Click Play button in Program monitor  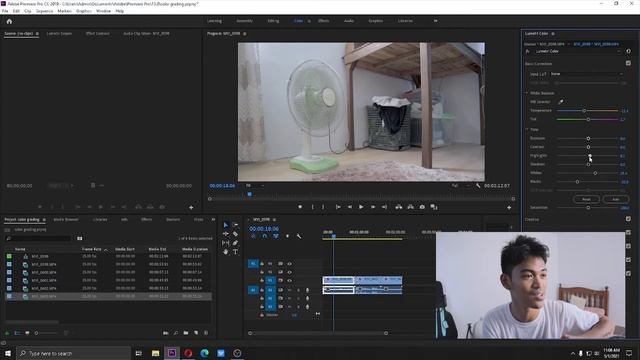tap(361, 207)
